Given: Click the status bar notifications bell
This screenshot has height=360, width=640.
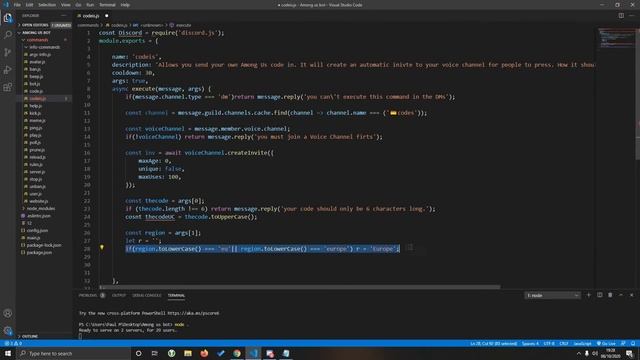Looking at the screenshot, I should pyautogui.click(x=633, y=344).
